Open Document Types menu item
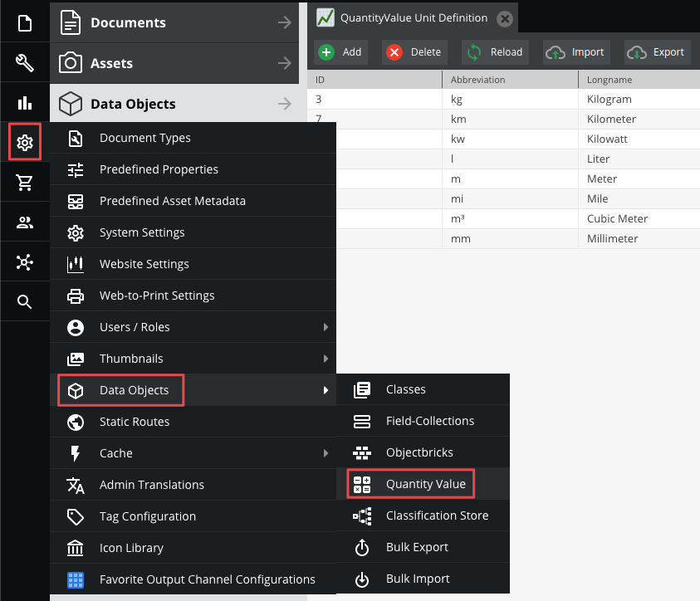 [193, 138]
